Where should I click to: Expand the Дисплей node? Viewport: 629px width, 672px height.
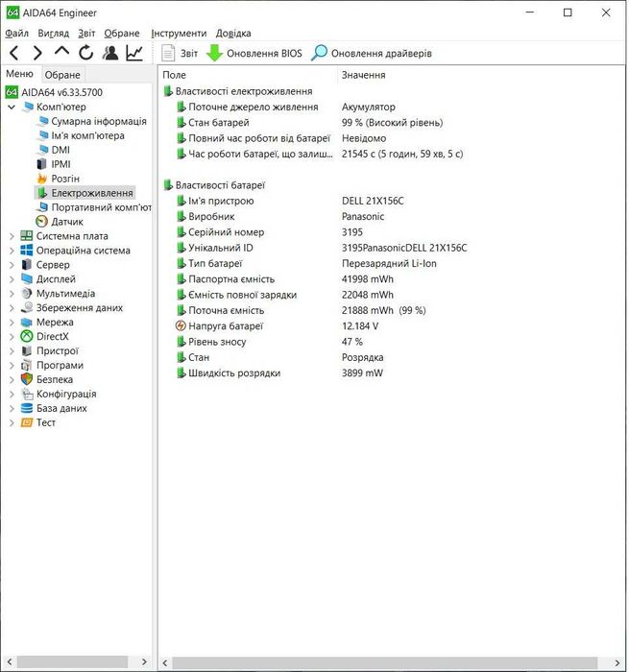(x=12, y=279)
